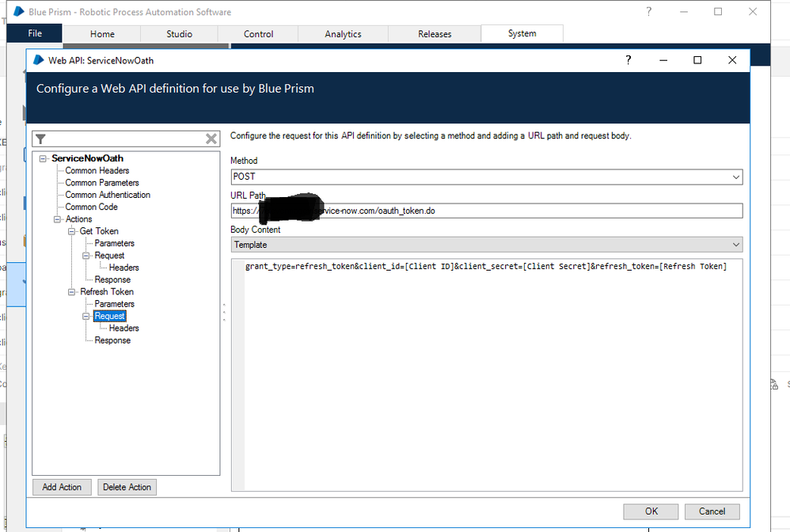Select the Refresh Token action

click(x=107, y=291)
